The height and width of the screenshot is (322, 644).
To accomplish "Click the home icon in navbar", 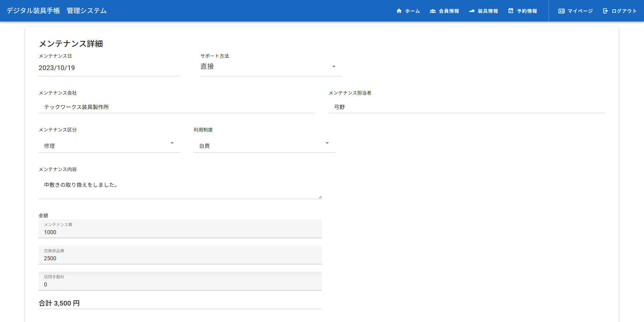I will tap(399, 11).
